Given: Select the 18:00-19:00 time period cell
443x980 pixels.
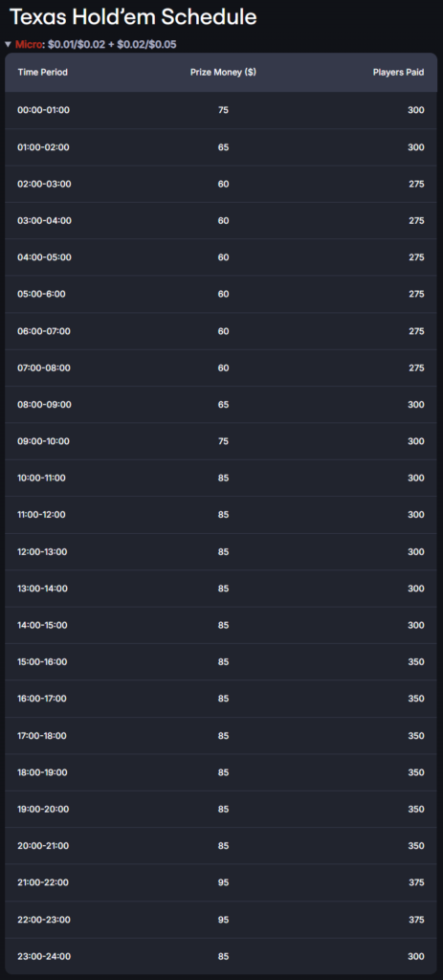Looking at the screenshot, I should pyautogui.click(x=42, y=772).
